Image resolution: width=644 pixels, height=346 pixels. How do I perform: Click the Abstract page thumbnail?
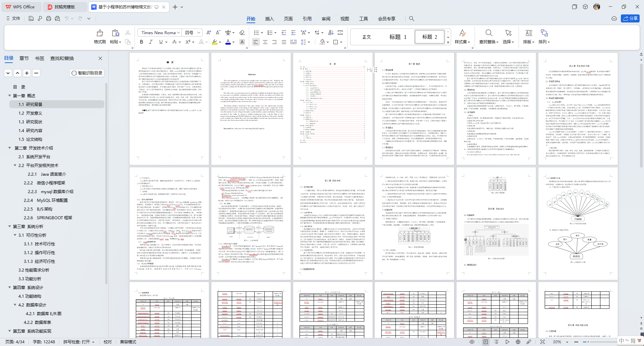tap(251, 109)
